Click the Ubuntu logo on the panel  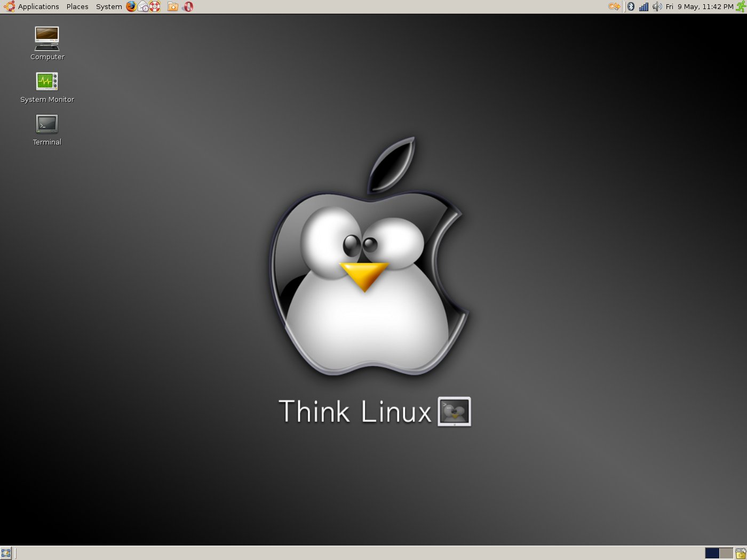tap(9, 6)
